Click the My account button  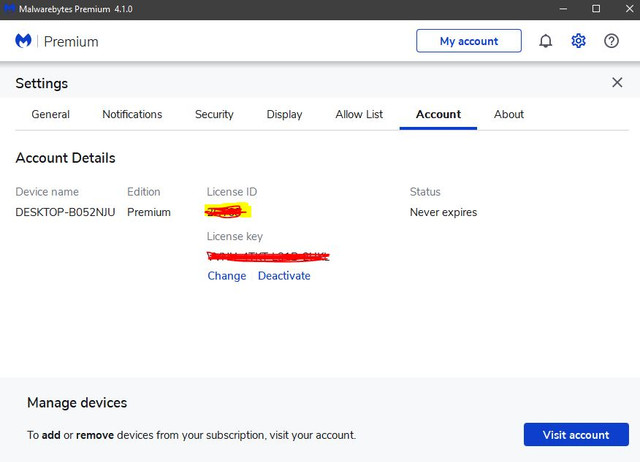coord(469,41)
